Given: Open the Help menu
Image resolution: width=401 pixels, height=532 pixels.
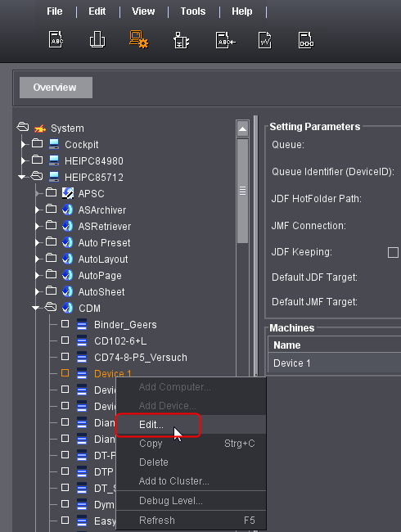Looking at the screenshot, I should click(242, 11).
